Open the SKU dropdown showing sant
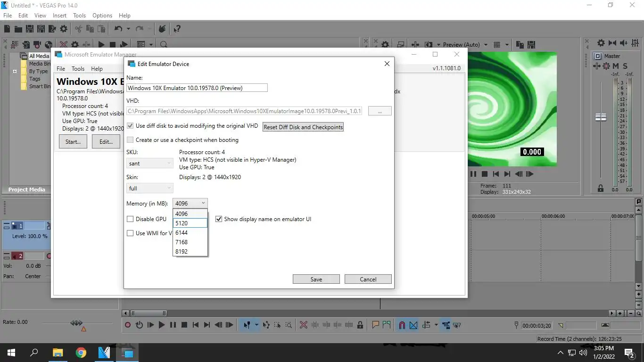The height and width of the screenshot is (362, 644). [150, 163]
